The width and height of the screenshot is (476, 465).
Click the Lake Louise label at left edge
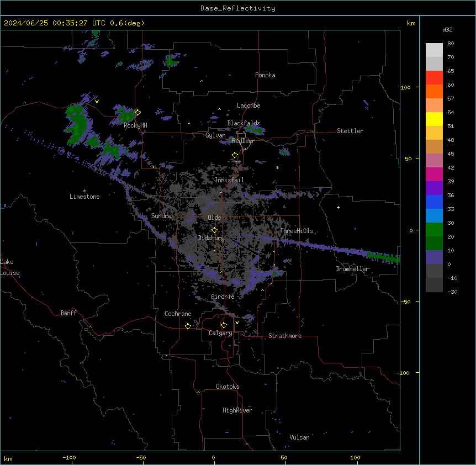10,267
